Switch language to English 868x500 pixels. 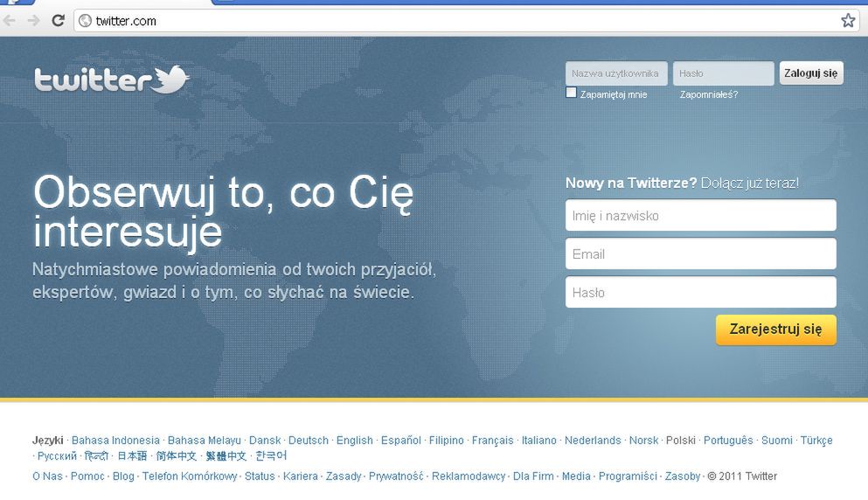tap(354, 441)
